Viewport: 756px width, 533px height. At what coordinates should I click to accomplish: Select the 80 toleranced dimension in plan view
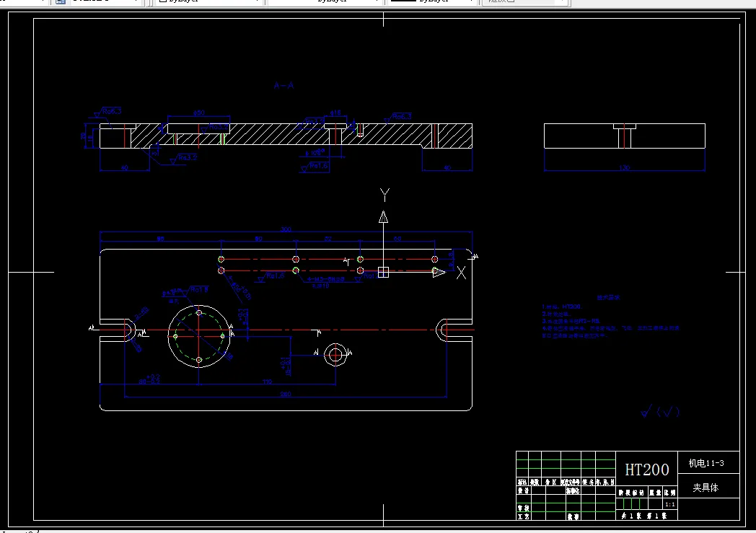coord(149,379)
